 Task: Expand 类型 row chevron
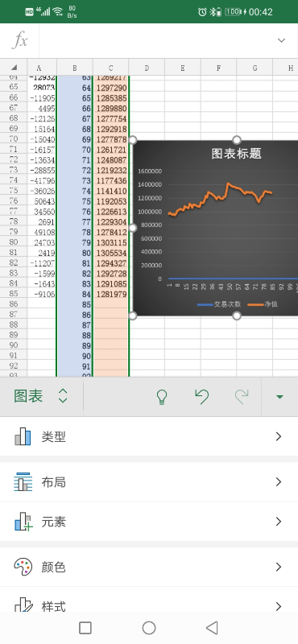click(x=279, y=436)
